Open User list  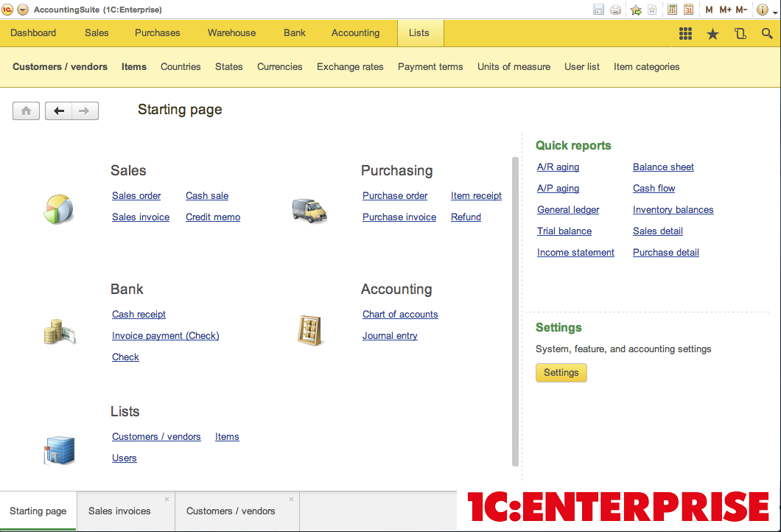point(582,67)
